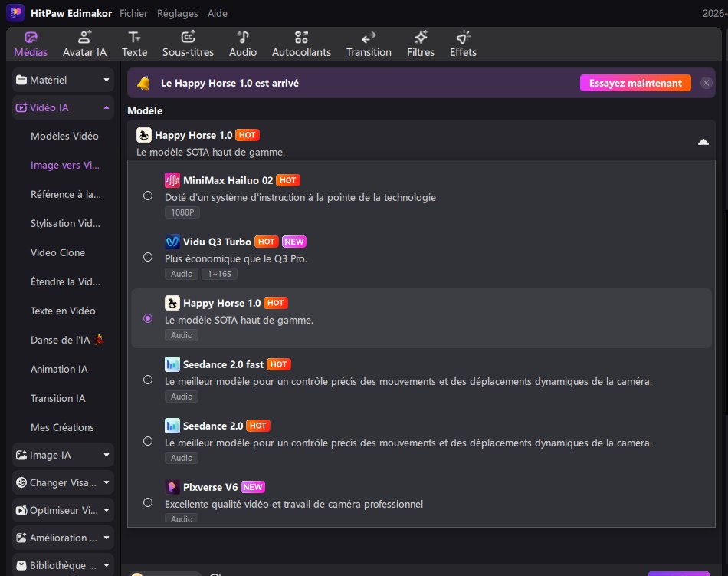
Task: Open Mes Créations in sidebar
Action: tap(62, 427)
